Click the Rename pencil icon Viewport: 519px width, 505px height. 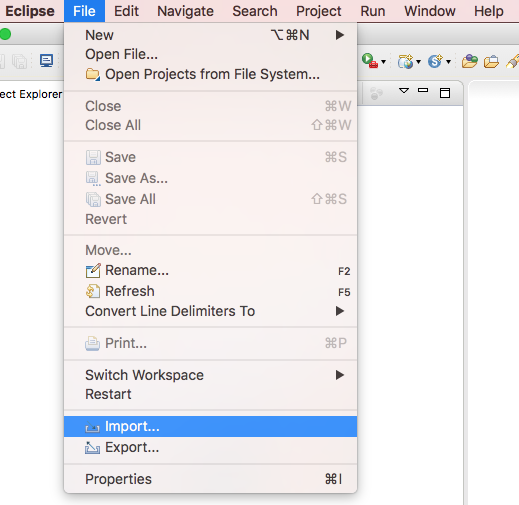[93, 270]
